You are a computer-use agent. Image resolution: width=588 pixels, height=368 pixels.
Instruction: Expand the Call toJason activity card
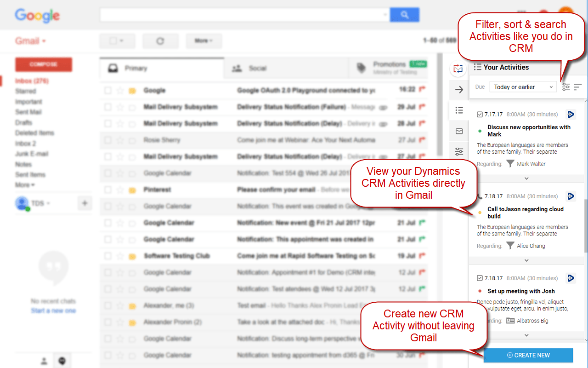pyautogui.click(x=526, y=260)
